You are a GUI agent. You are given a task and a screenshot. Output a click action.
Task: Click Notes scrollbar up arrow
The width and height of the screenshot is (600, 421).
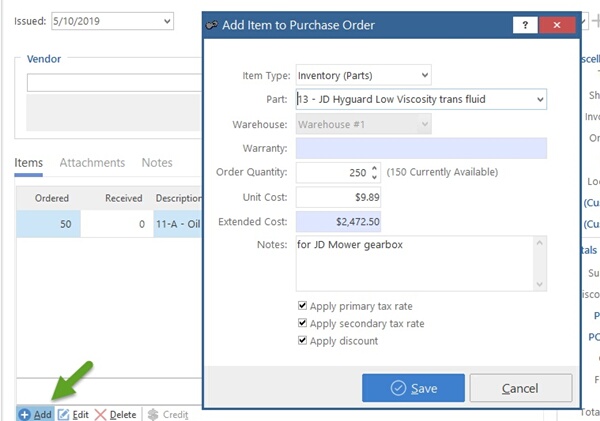point(540,243)
